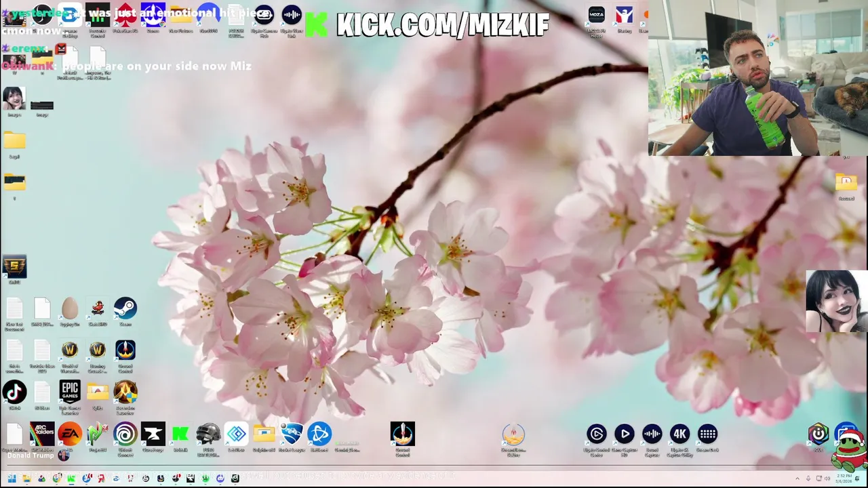Open the Elgato Sound Capture shortcut
This screenshot has height=488, width=868.
click(x=652, y=434)
